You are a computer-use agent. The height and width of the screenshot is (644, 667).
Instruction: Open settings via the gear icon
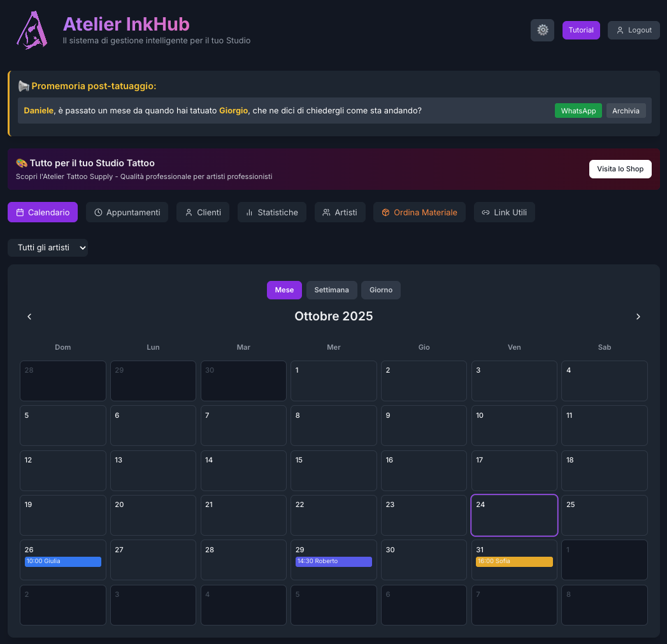(x=542, y=30)
